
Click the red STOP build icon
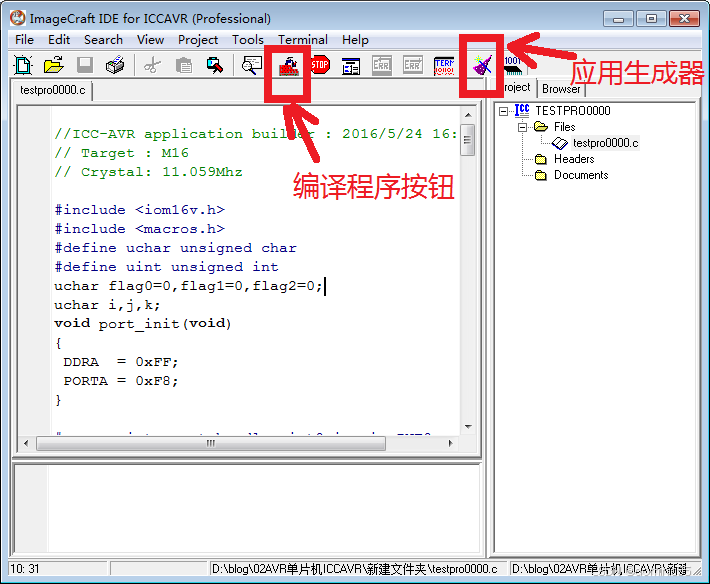320,65
